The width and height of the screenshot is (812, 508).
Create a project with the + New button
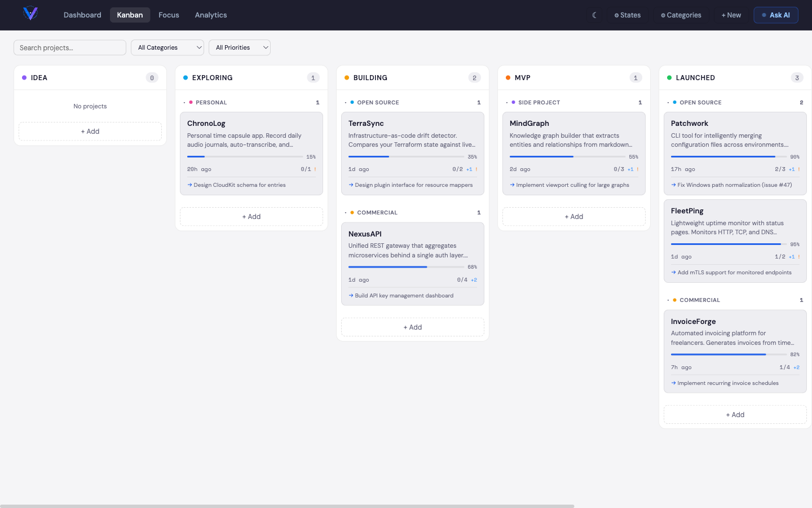(x=731, y=15)
